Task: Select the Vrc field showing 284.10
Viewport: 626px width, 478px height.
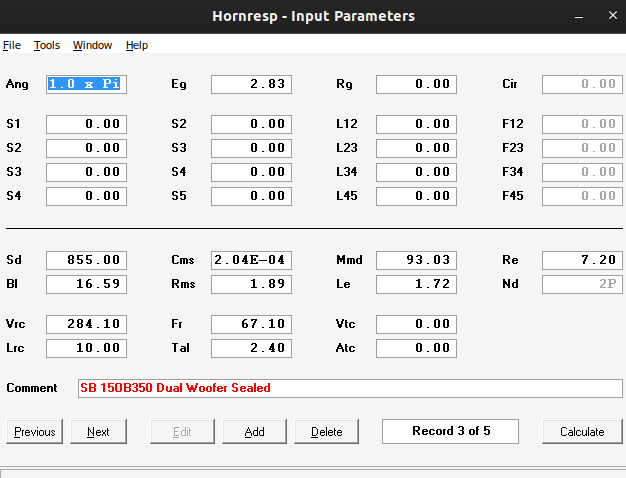Action: point(86,324)
